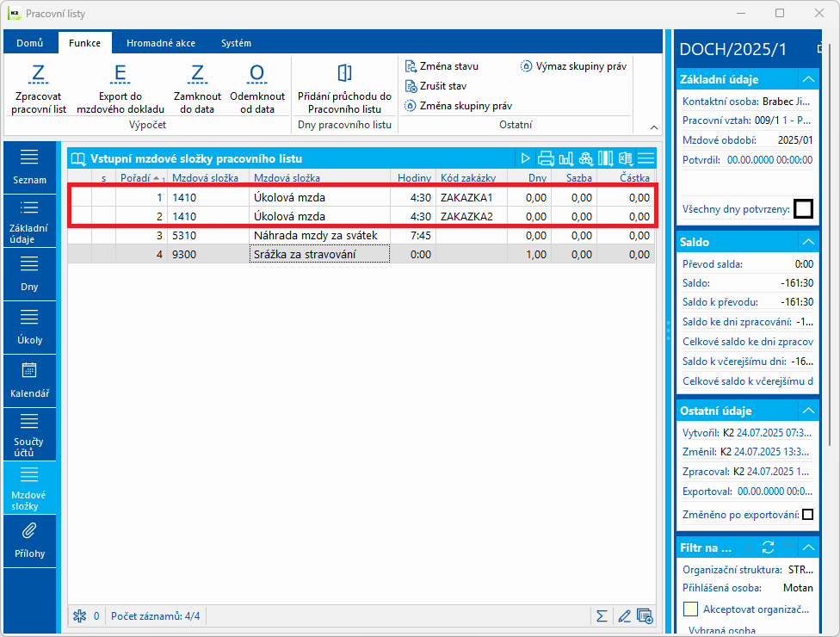This screenshot has height=637, width=840.
Task: Open the bar chart icon in grid header
Action: pyautogui.click(x=565, y=158)
